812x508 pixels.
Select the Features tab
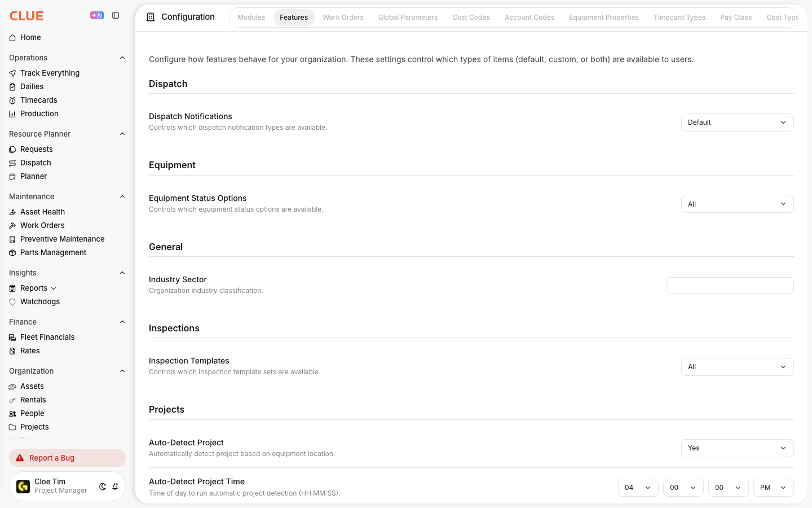[294, 17]
